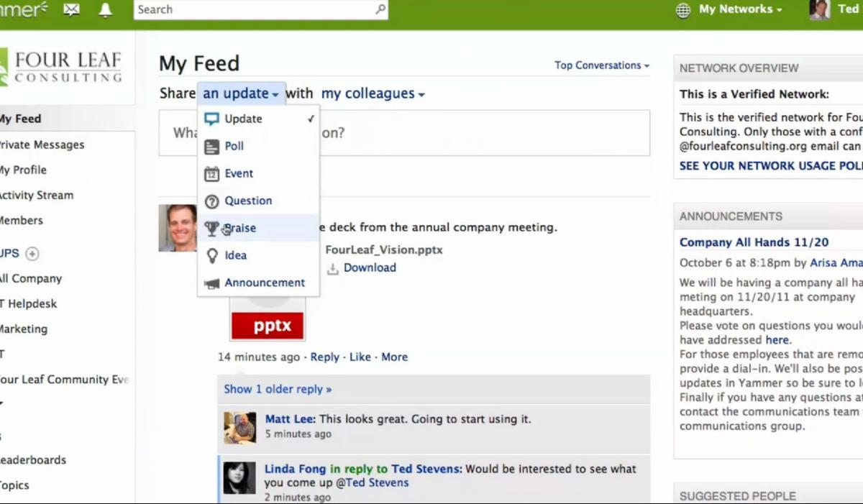This screenshot has width=863, height=504.
Task: Open Linda Fong's name link
Action: pos(296,469)
